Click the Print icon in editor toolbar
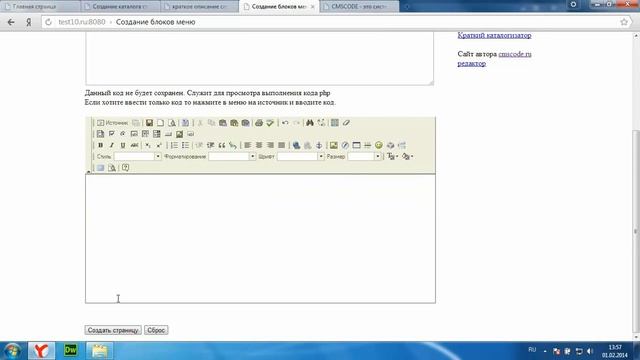The height and width of the screenshot is (360, 640). (259, 123)
